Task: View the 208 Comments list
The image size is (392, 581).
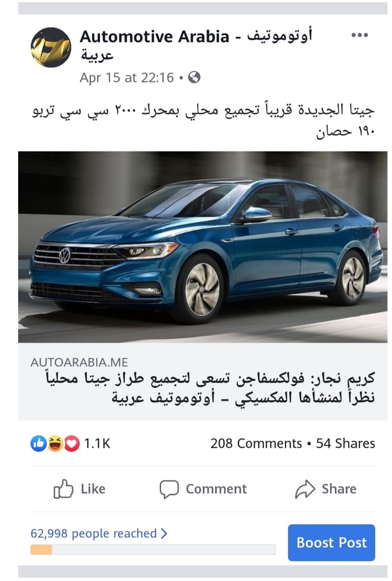Action: tap(256, 443)
